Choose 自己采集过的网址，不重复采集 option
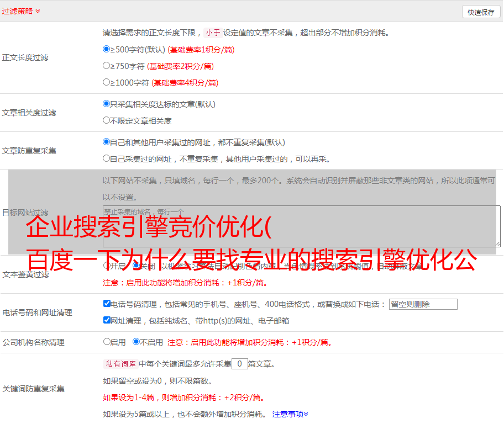Image resolution: width=504 pixels, height=424 pixels. pos(106,158)
